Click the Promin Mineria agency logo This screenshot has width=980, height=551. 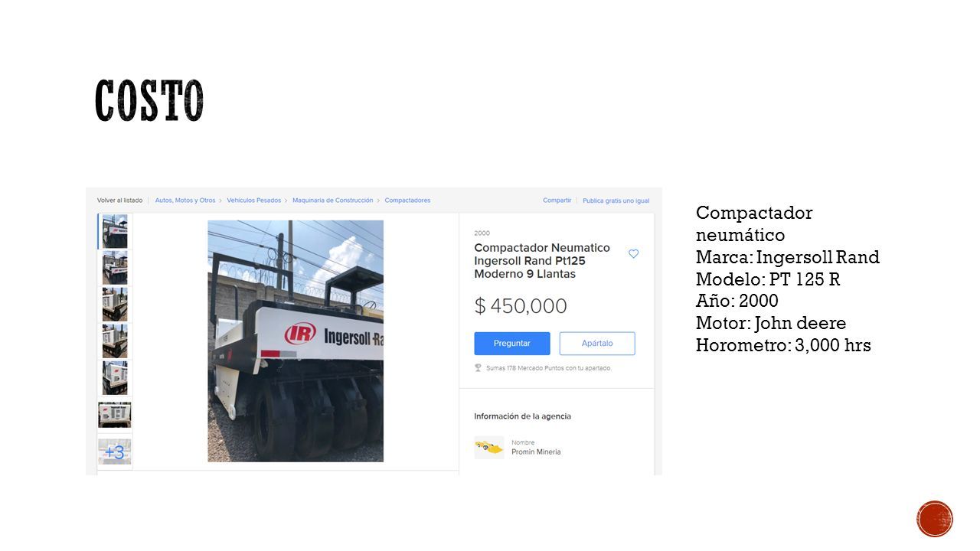click(x=488, y=447)
